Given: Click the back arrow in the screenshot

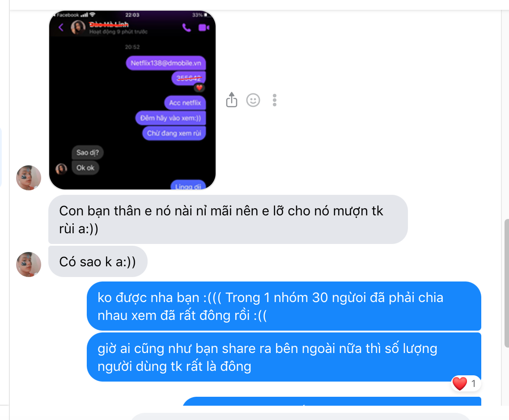Looking at the screenshot, I should click(61, 27).
